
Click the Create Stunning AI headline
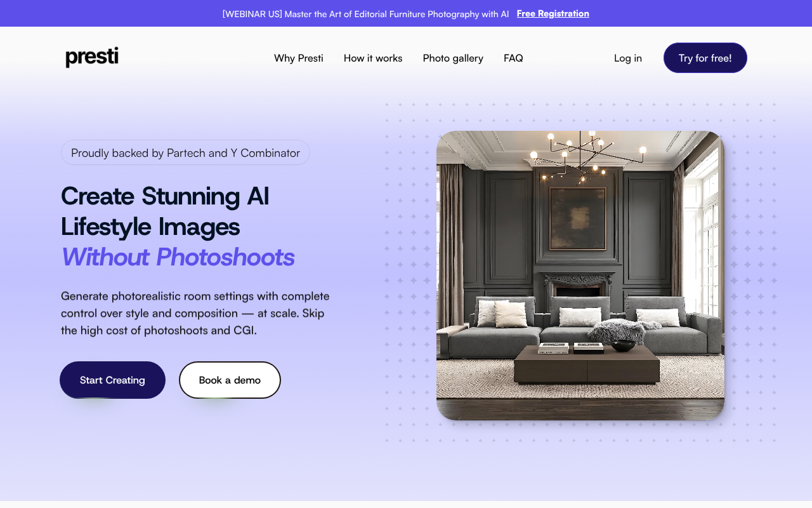(x=165, y=197)
